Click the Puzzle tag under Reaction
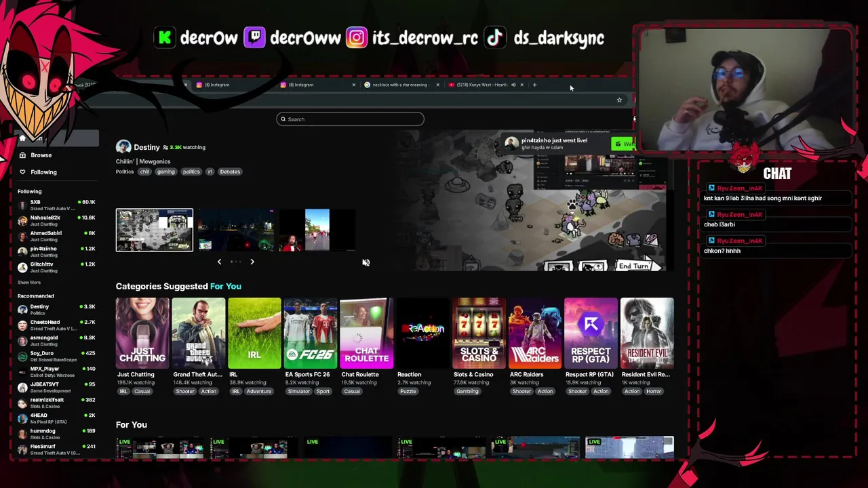 pos(408,391)
